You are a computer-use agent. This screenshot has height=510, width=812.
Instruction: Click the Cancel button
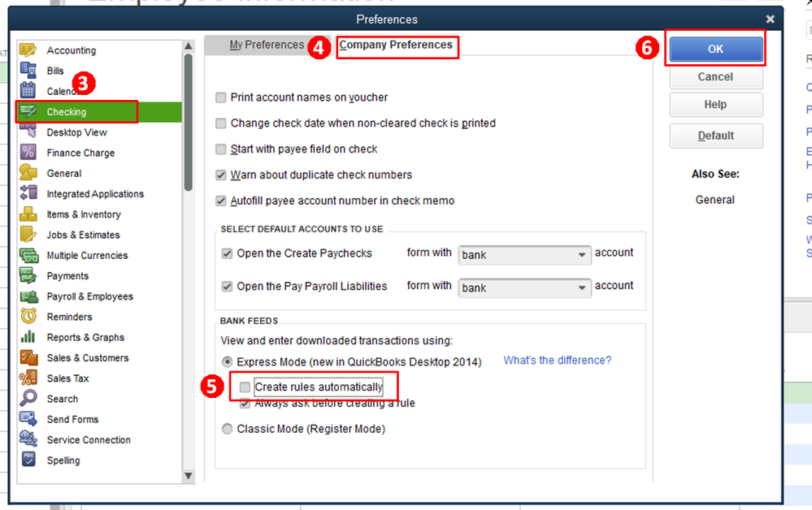point(715,77)
